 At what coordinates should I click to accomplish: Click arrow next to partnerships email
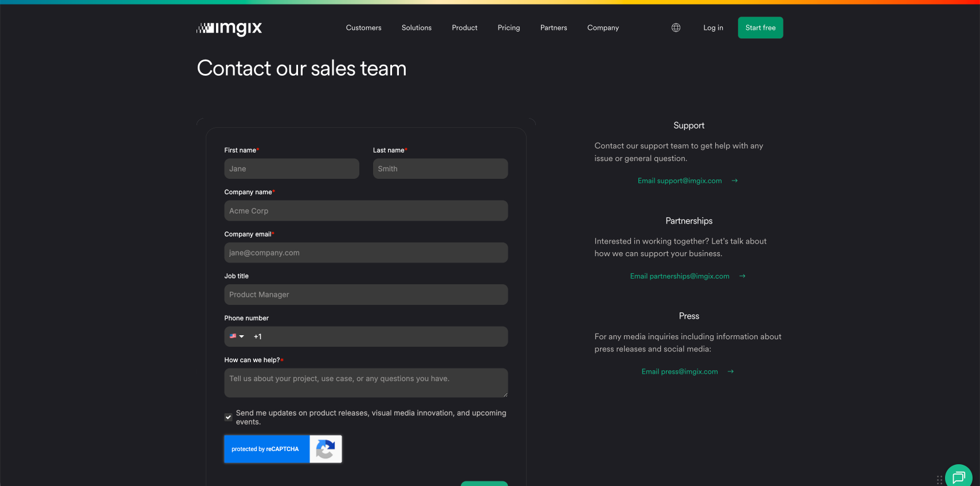pyautogui.click(x=742, y=276)
